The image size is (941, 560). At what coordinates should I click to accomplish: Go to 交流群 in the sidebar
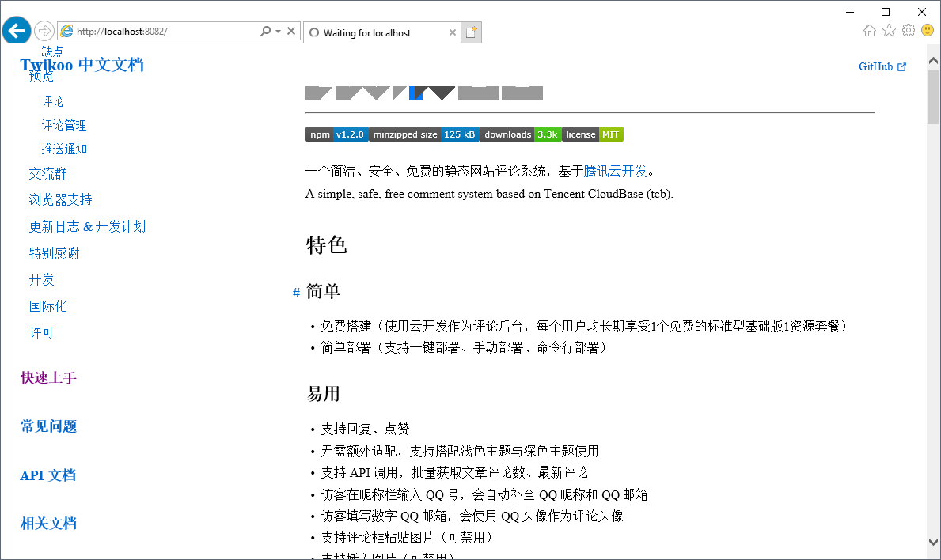coord(48,174)
